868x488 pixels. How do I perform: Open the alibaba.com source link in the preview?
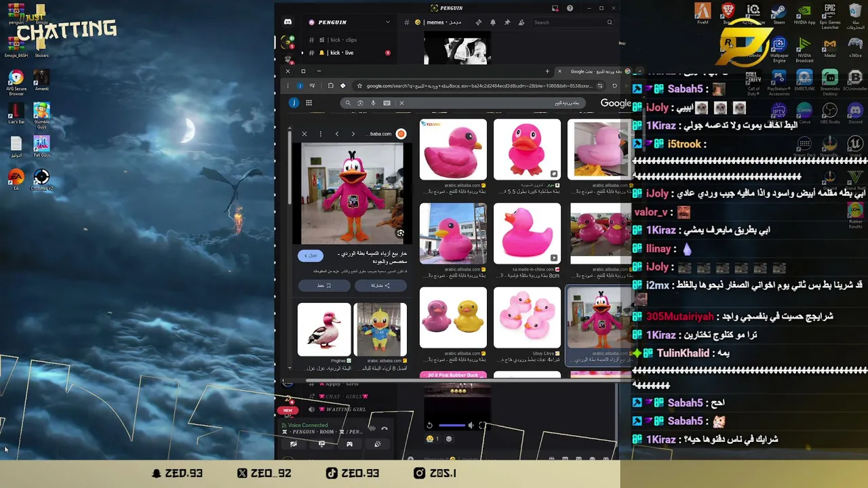[387, 134]
